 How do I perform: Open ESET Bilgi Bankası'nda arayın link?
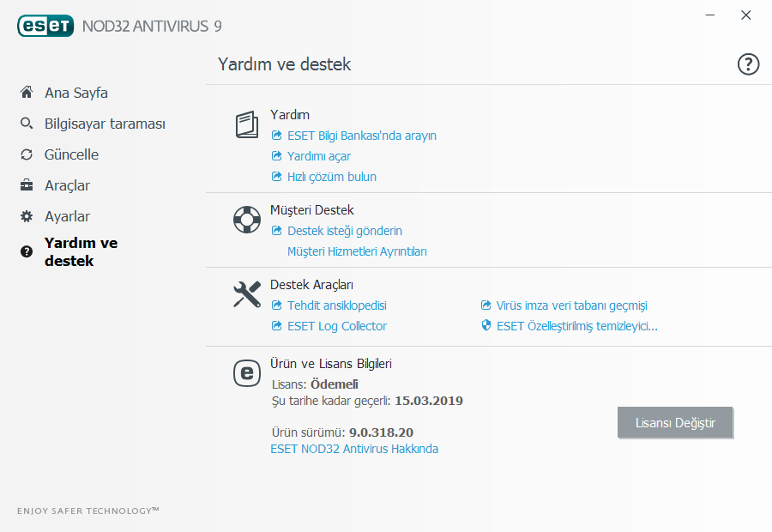point(359,136)
